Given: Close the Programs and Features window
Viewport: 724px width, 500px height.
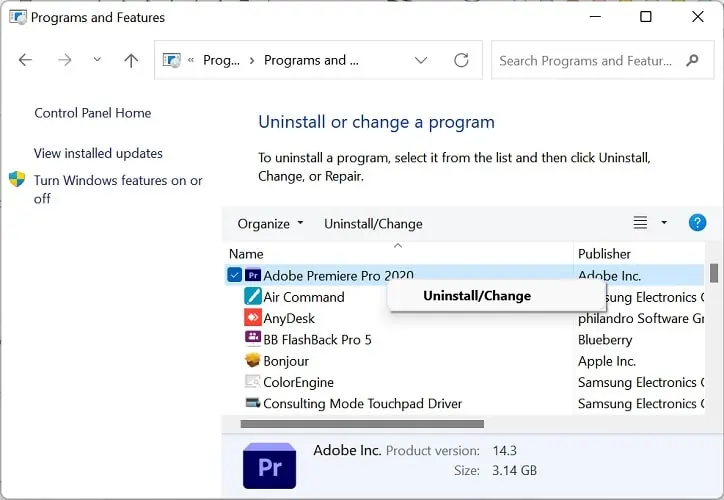Looking at the screenshot, I should pos(698,17).
